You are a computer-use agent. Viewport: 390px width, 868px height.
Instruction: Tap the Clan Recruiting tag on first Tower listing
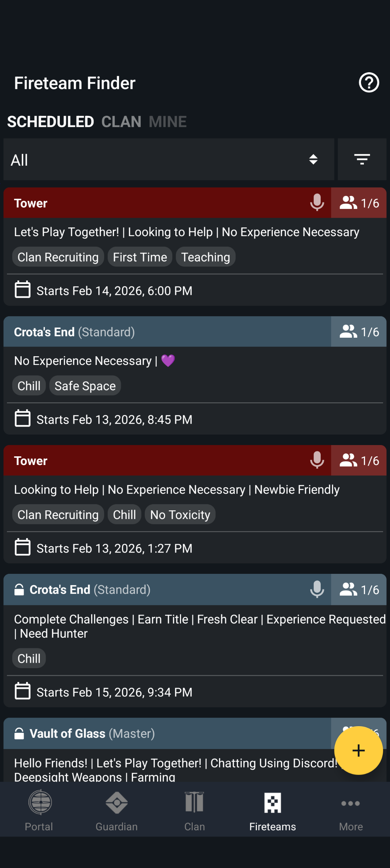tap(58, 257)
